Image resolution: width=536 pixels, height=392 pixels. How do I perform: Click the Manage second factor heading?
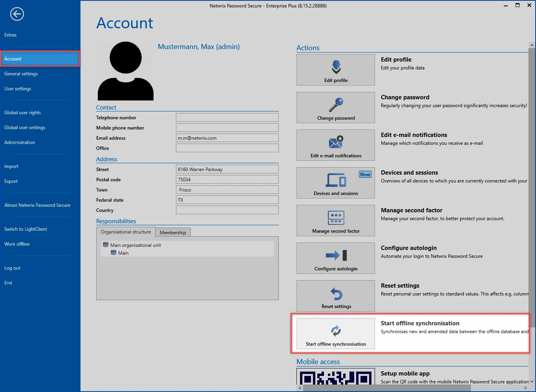tap(412, 210)
